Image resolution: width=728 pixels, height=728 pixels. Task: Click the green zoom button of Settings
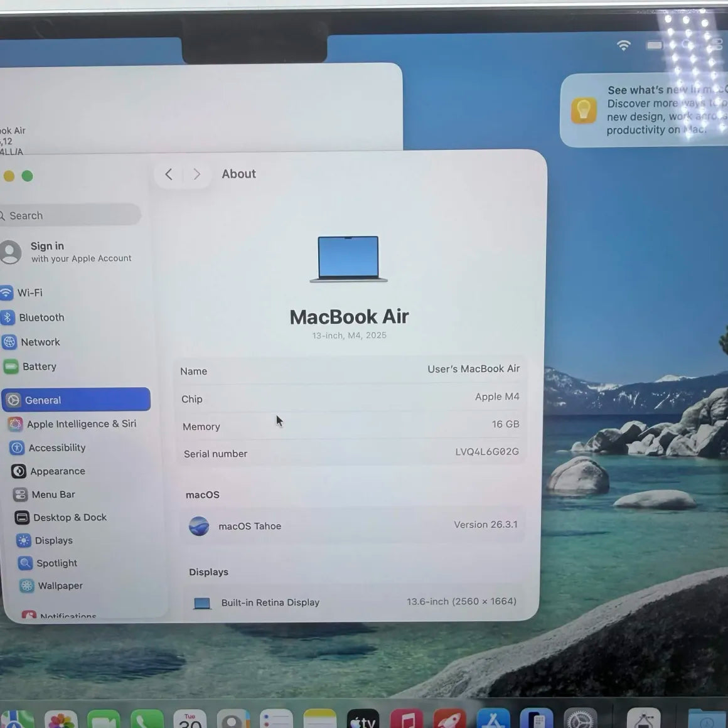click(x=27, y=176)
